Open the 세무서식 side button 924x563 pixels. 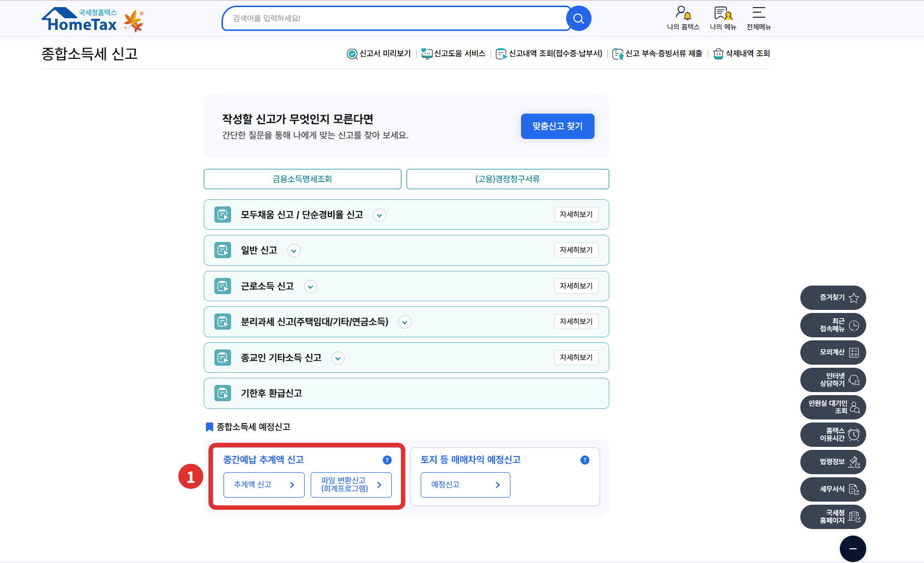click(833, 489)
